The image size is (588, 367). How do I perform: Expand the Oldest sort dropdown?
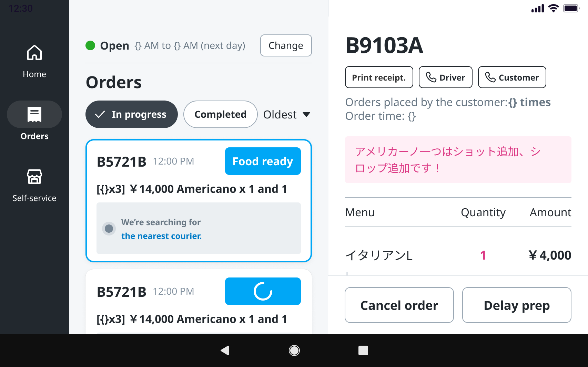pyautogui.click(x=287, y=114)
